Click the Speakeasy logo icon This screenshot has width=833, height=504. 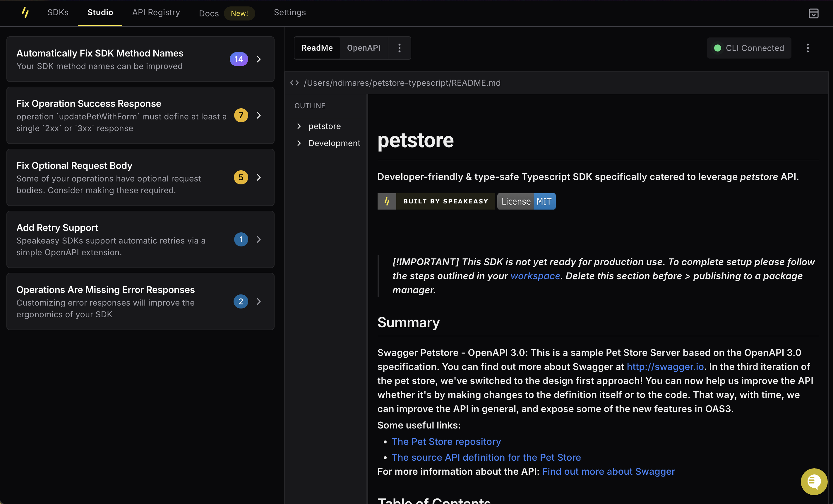pos(25,13)
